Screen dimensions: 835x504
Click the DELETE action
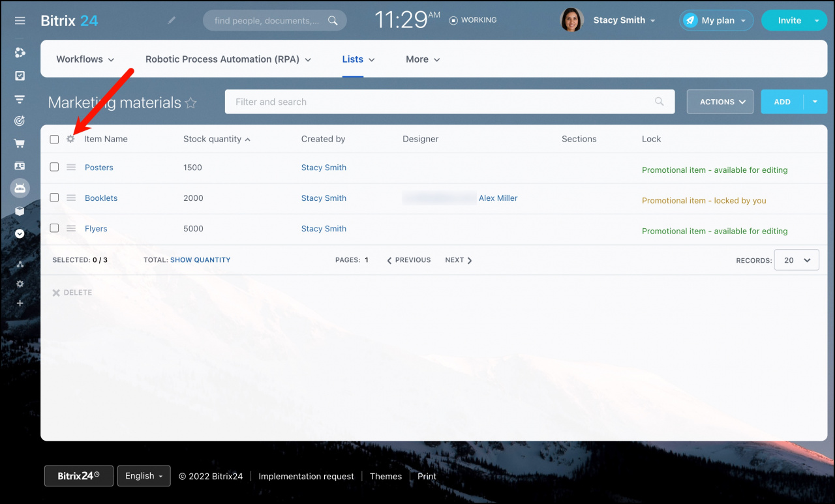tap(72, 293)
